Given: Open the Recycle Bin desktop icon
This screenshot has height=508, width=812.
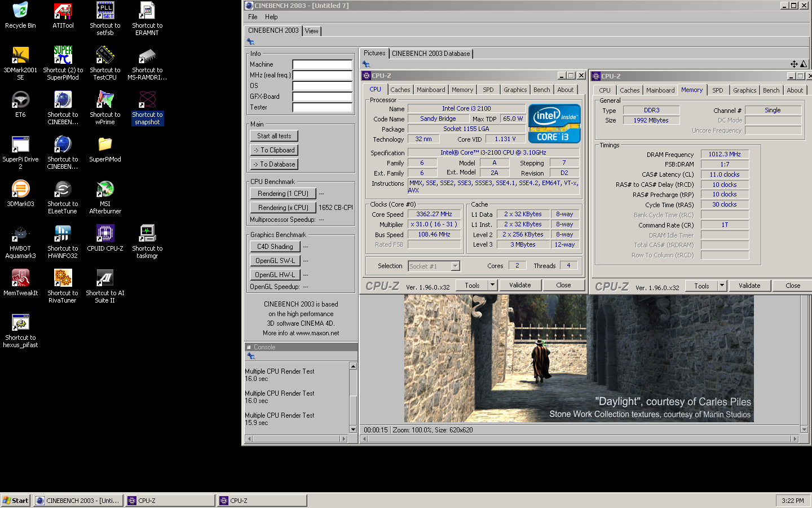Looking at the screenshot, I should 20,15.
